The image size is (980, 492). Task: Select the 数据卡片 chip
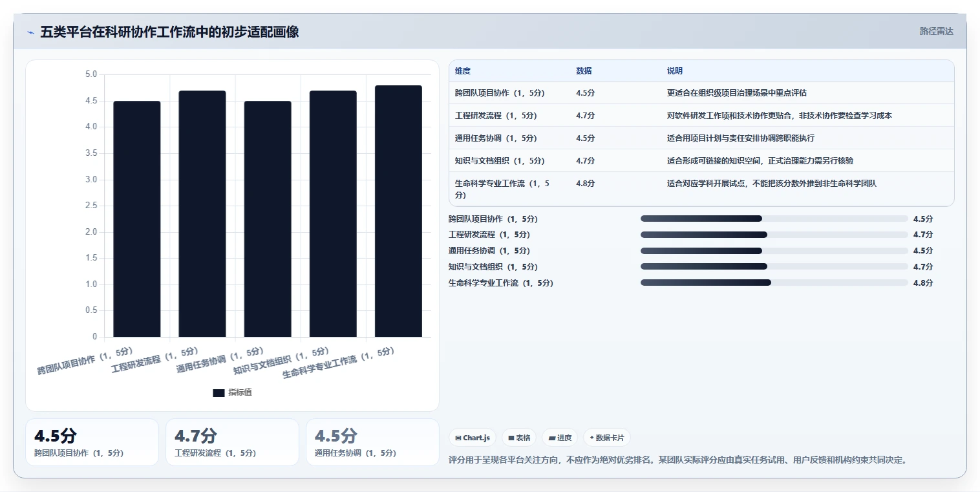pyautogui.click(x=606, y=438)
